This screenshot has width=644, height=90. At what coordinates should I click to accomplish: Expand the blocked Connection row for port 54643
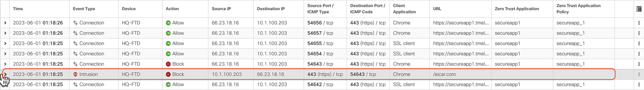point(5,64)
